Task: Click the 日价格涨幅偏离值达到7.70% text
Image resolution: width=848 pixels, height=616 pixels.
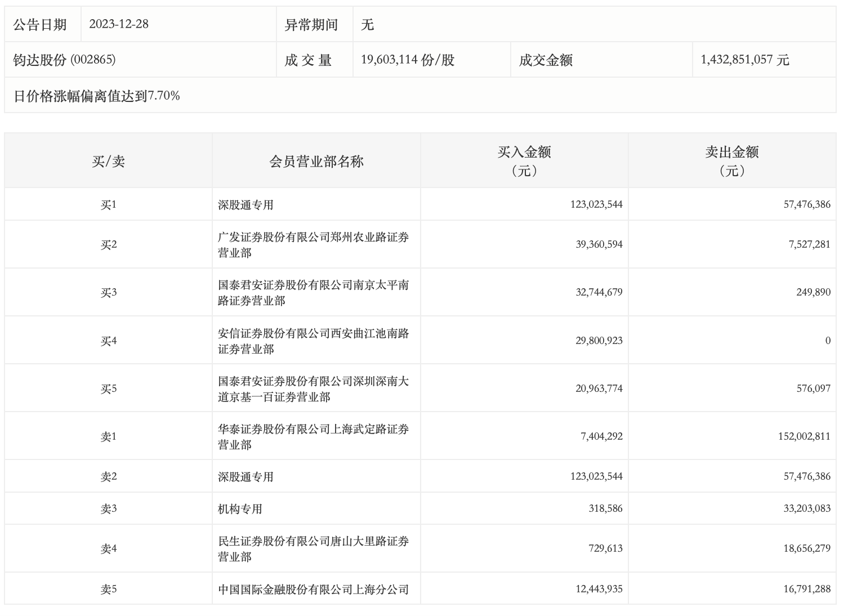Action: (97, 96)
